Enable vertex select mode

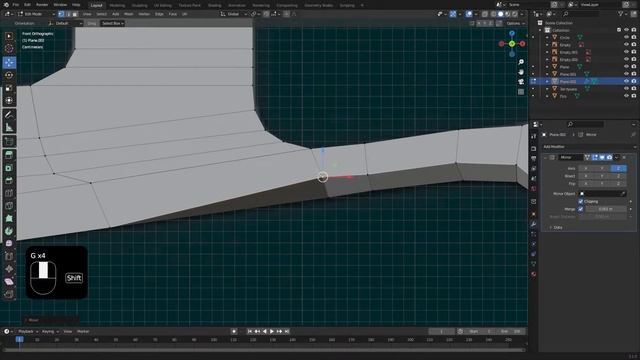point(61,14)
